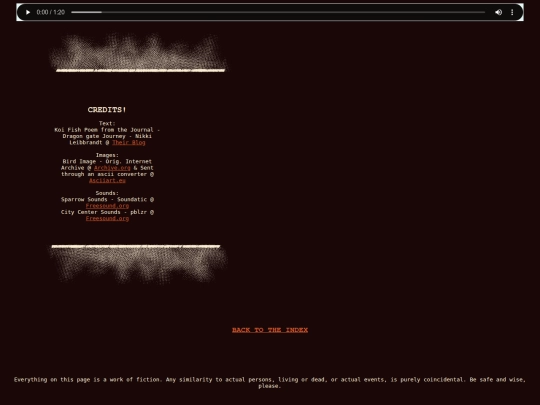Seek along the audio progress bar
Screen dimensions: 540x405
(x=278, y=12)
